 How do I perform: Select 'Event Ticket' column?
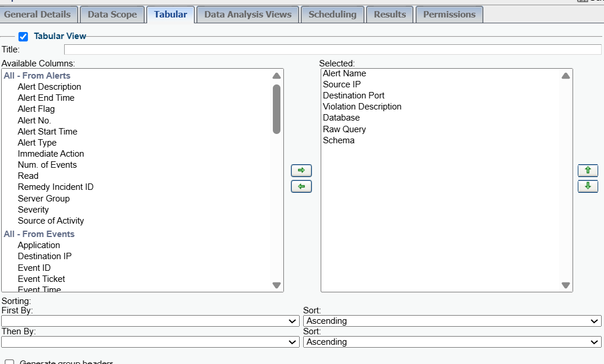[x=41, y=280]
